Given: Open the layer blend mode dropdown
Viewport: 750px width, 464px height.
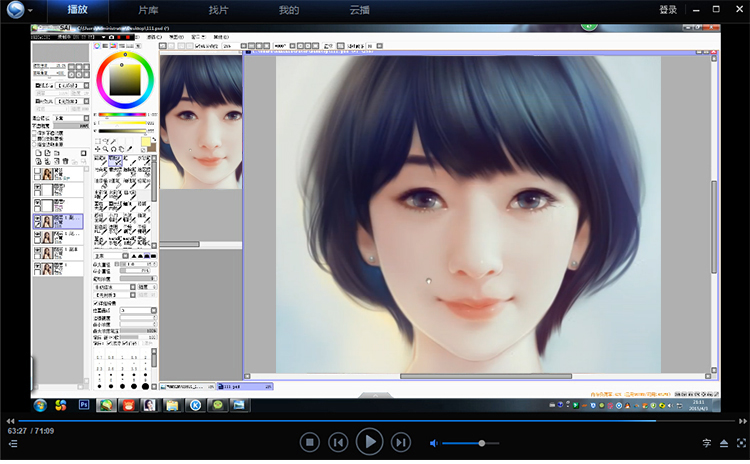Looking at the screenshot, I should [x=71, y=118].
